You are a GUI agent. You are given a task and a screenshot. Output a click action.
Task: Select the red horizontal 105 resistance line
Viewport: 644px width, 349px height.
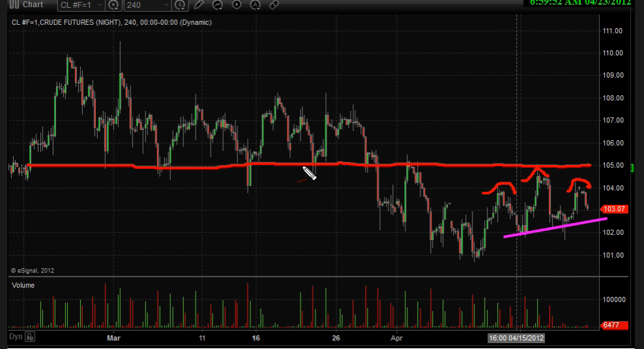(x=196, y=166)
